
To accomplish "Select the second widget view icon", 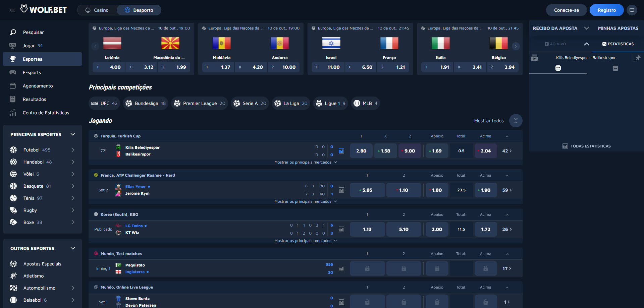I will click(x=615, y=68).
